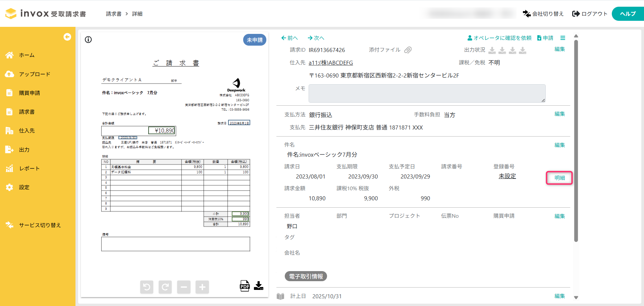Image resolution: width=644 pixels, height=306 pixels.
Task: Go to the next invoice with 次へ
Action: point(316,38)
